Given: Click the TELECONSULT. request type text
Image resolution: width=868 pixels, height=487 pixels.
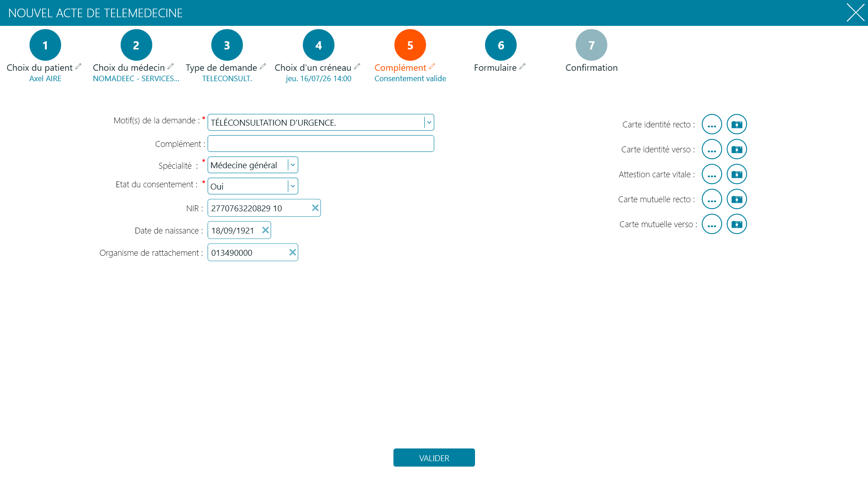Looking at the screenshot, I should pos(227,78).
